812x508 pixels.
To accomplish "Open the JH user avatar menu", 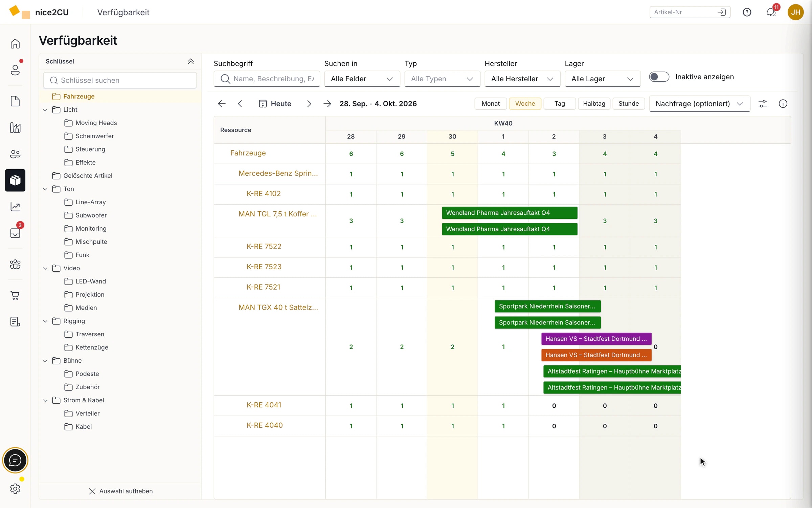I will tap(795, 12).
